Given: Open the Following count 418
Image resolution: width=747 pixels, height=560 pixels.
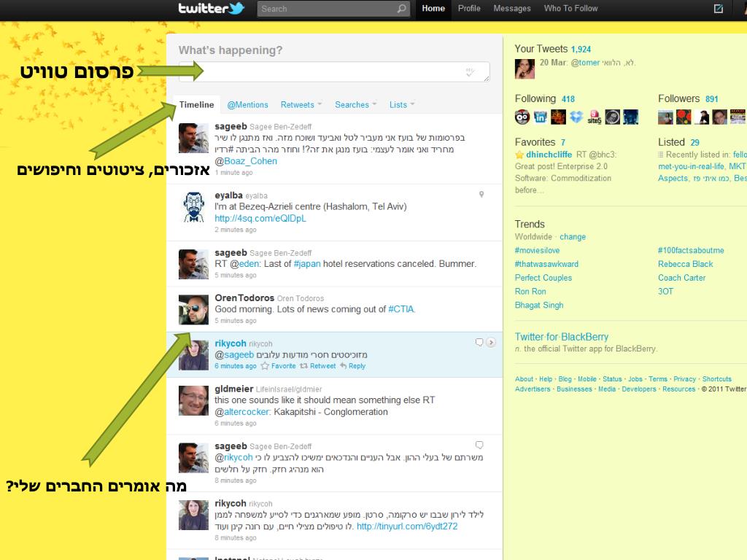Looking at the screenshot, I should 568,99.
